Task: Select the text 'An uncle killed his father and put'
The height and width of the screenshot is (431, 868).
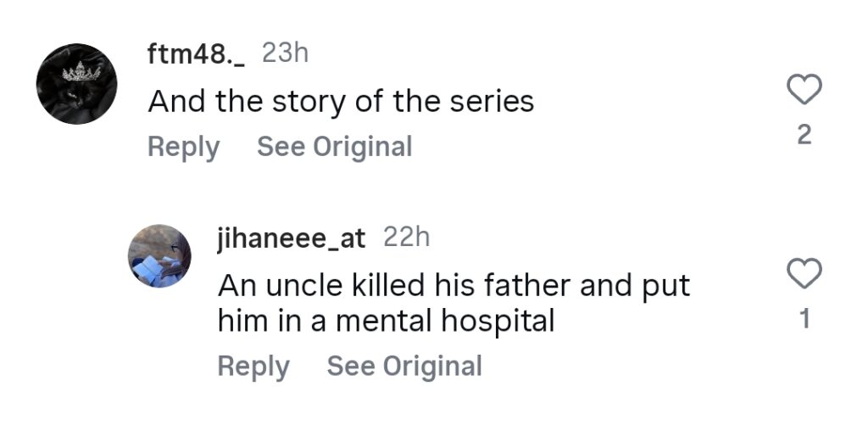Action: [x=453, y=286]
